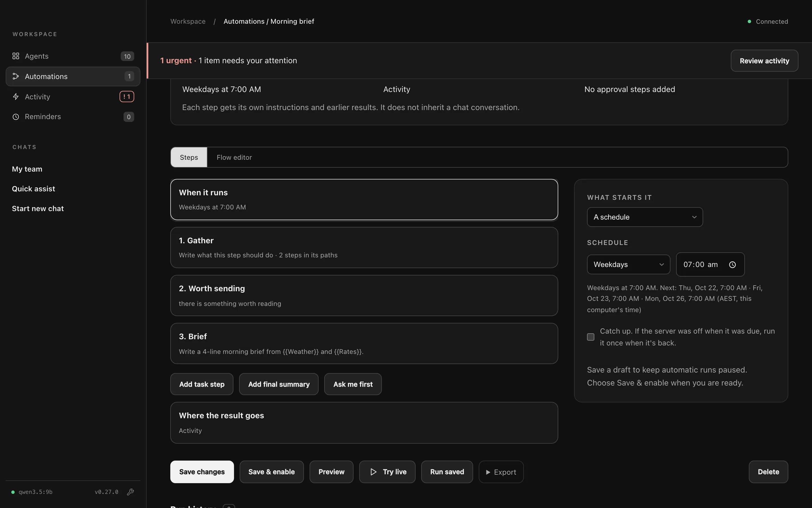Enable the Catch up checkbox
The width and height of the screenshot is (812, 508).
click(x=591, y=337)
